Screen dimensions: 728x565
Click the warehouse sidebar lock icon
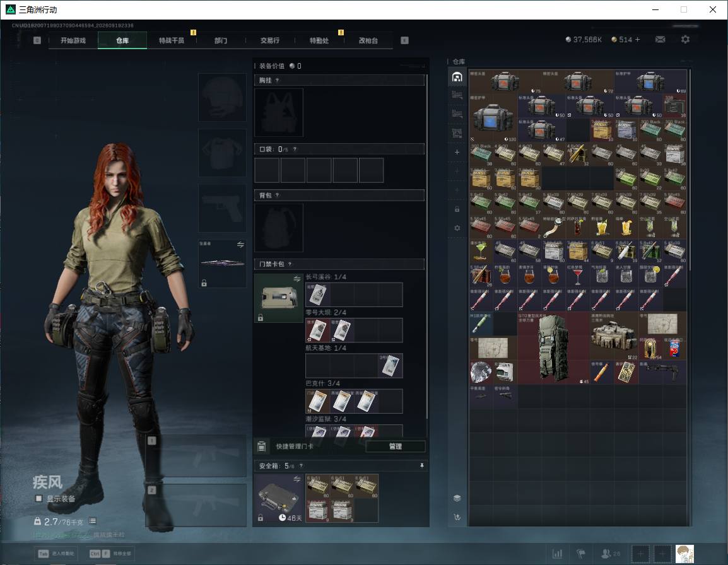pos(457,209)
